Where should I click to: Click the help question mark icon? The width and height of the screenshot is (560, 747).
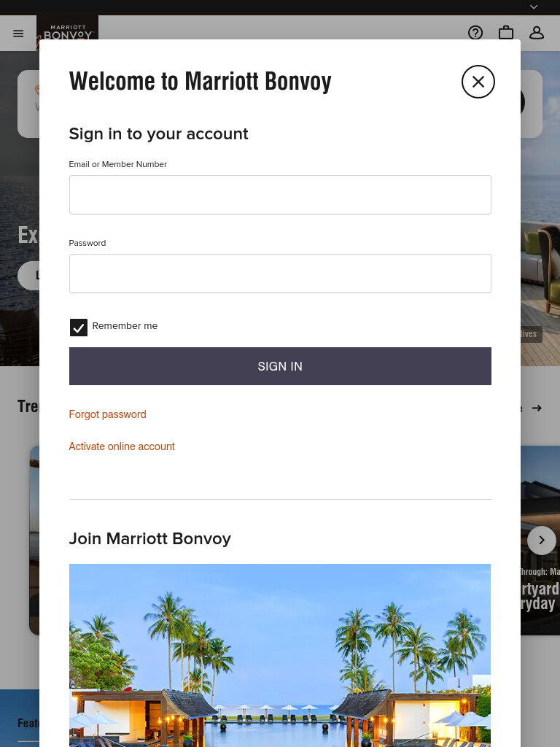point(475,33)
